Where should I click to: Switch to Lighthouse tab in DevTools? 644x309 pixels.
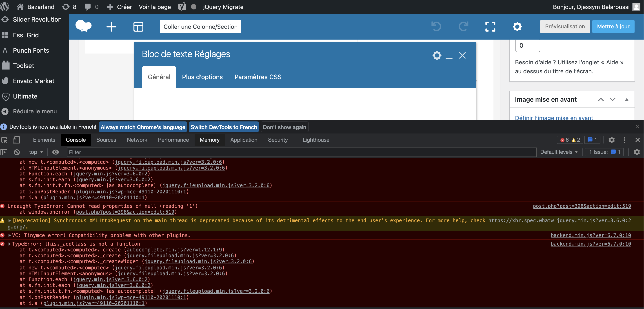point(316,140)
